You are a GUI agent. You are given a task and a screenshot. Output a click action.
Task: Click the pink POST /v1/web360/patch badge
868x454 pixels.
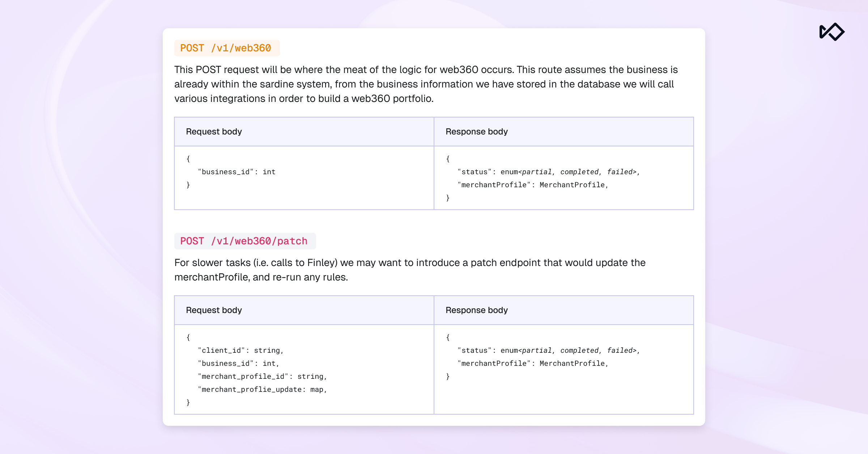244,241
